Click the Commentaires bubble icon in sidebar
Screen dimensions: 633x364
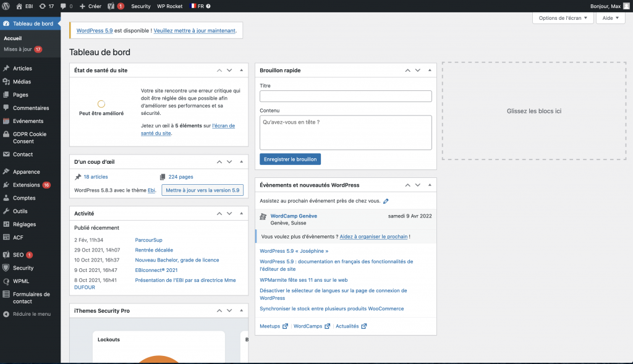(6, 108)
